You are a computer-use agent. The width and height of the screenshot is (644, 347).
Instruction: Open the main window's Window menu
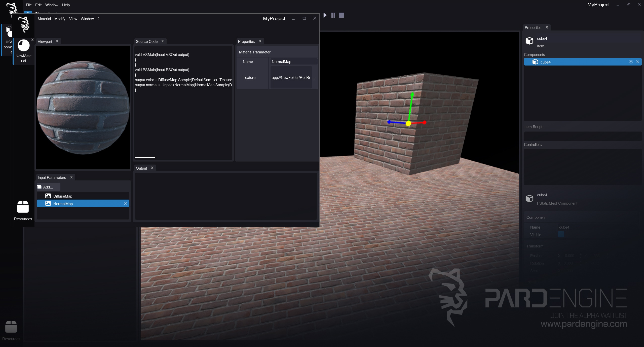coord(52,5)
